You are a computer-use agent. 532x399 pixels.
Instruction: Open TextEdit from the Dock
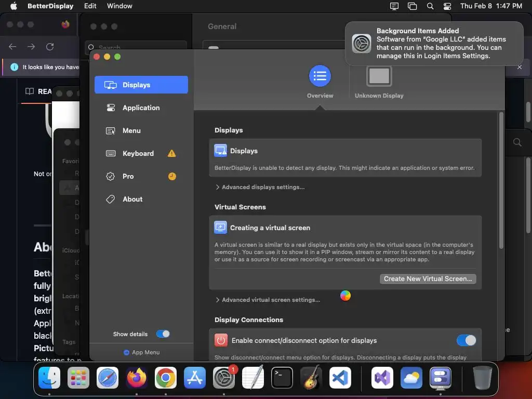(x=253, y=378)
